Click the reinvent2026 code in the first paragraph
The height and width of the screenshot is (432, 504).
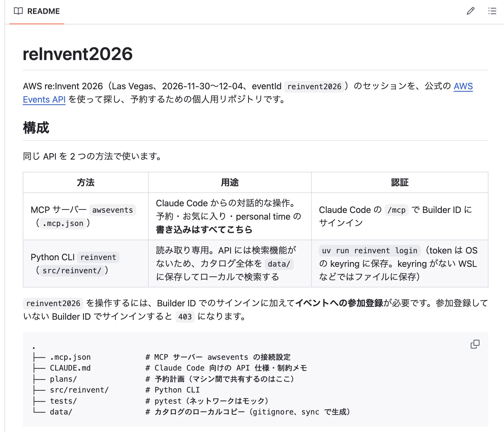[314, 86]
